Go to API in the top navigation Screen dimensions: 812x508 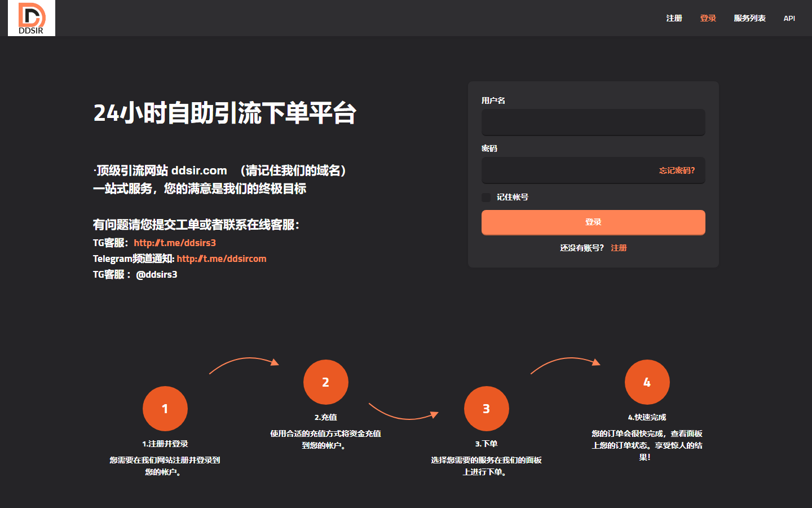tap(789, 18)
